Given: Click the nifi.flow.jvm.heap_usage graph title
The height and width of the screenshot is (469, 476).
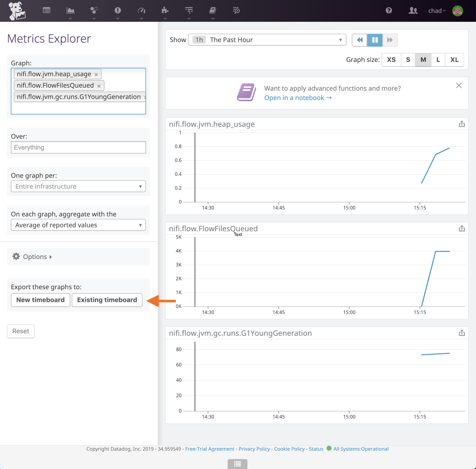Looking at the screenshot, I should tap(212, 124).
